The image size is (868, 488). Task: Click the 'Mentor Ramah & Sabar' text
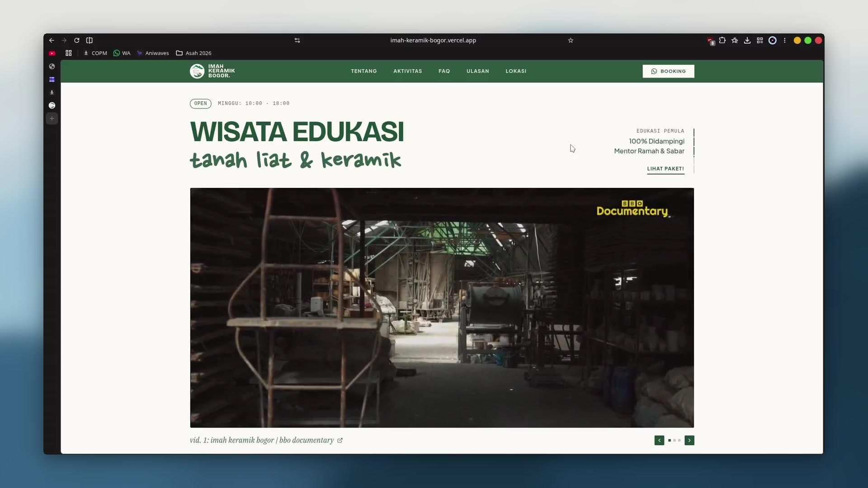click(649, 151)
